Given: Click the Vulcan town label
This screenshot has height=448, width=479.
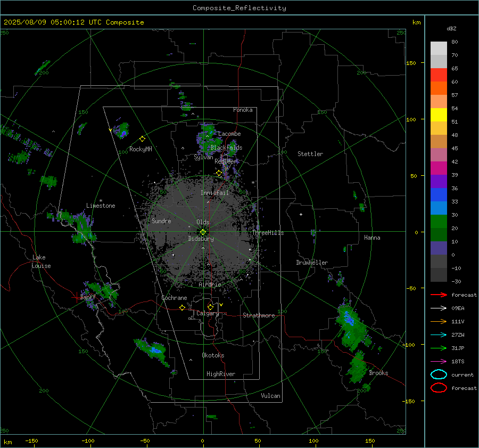Looking at the screenshot, I should point(271,396).
